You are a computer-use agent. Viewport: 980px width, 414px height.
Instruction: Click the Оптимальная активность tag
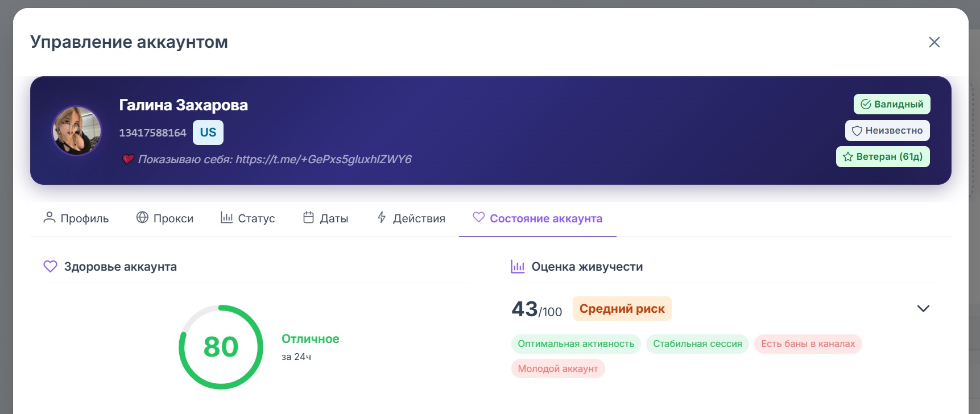coord(576,344)
